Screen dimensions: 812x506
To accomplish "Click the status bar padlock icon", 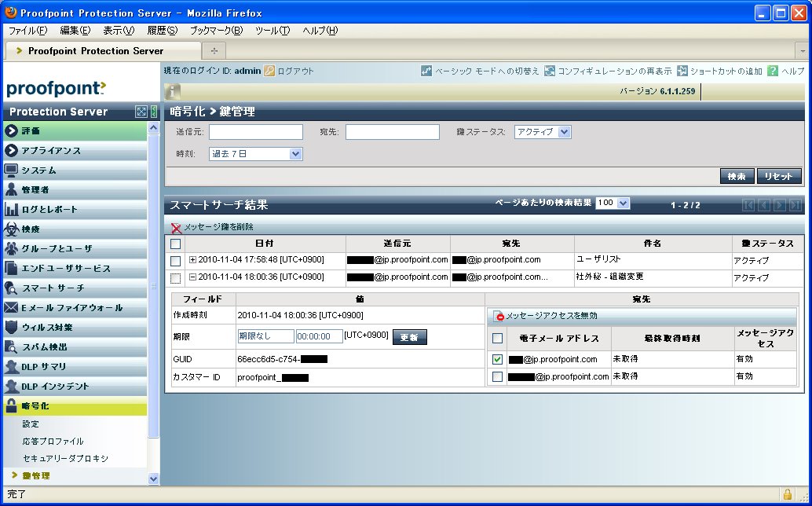I will (x=787, y=493).
